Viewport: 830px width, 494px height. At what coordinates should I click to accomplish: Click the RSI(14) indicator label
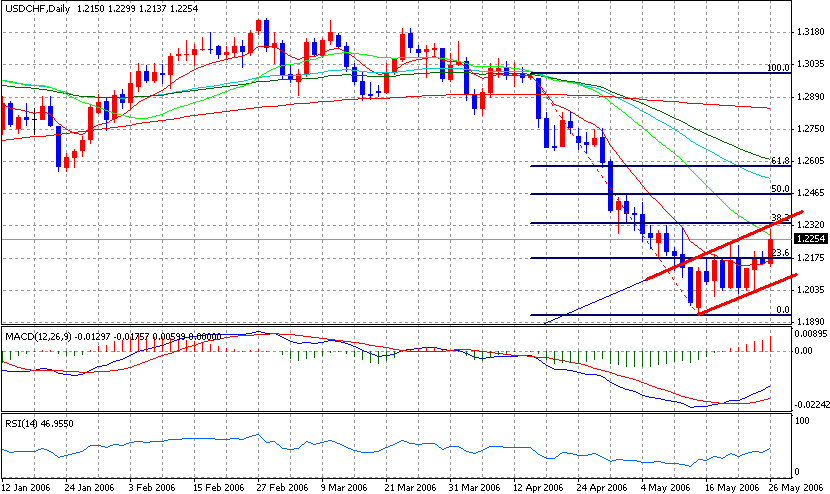pos(21,424)
